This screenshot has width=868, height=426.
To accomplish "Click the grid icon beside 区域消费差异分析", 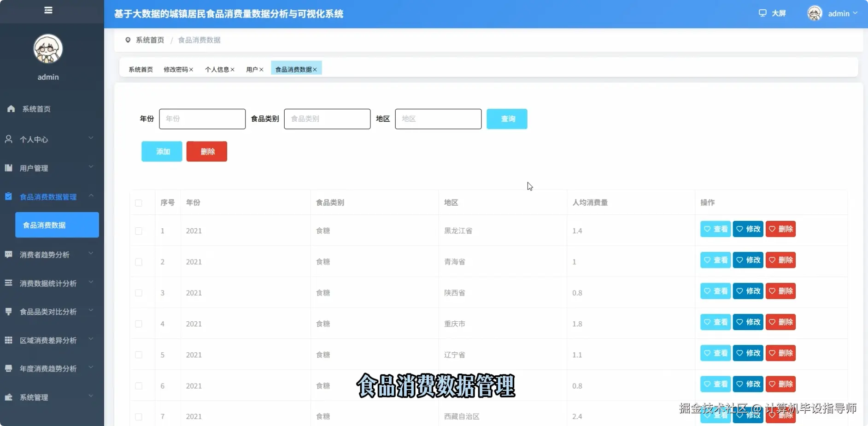I will click(x=8, y=340).
